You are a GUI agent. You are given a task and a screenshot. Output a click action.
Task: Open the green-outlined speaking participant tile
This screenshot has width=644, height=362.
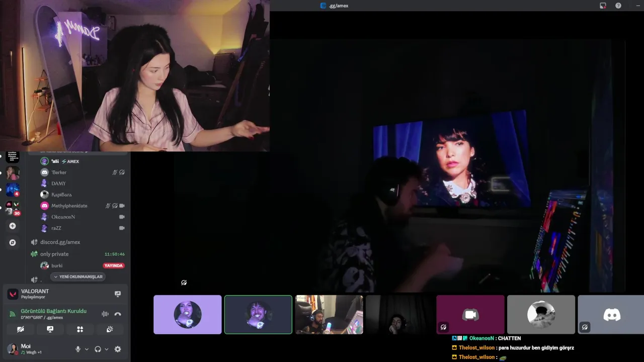coord(258,315)
